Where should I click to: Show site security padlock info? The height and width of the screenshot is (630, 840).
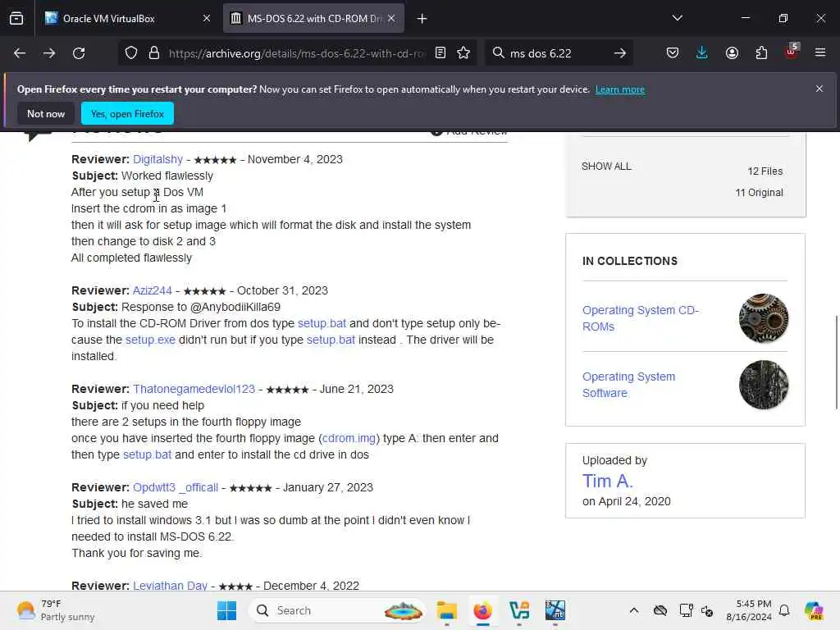click(154, 53)
